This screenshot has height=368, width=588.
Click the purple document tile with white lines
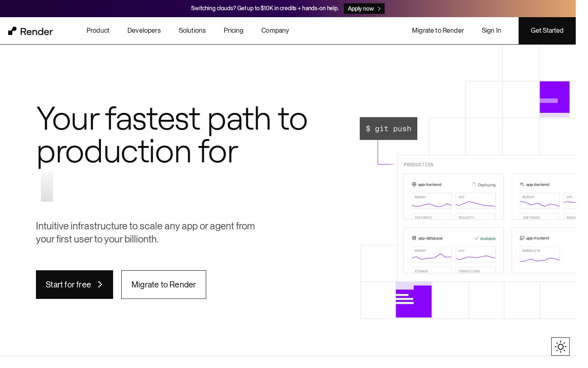[x=414, y=300]
